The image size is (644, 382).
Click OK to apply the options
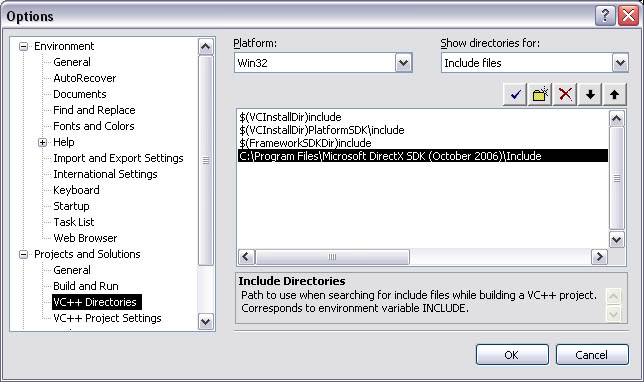(512, 354)
